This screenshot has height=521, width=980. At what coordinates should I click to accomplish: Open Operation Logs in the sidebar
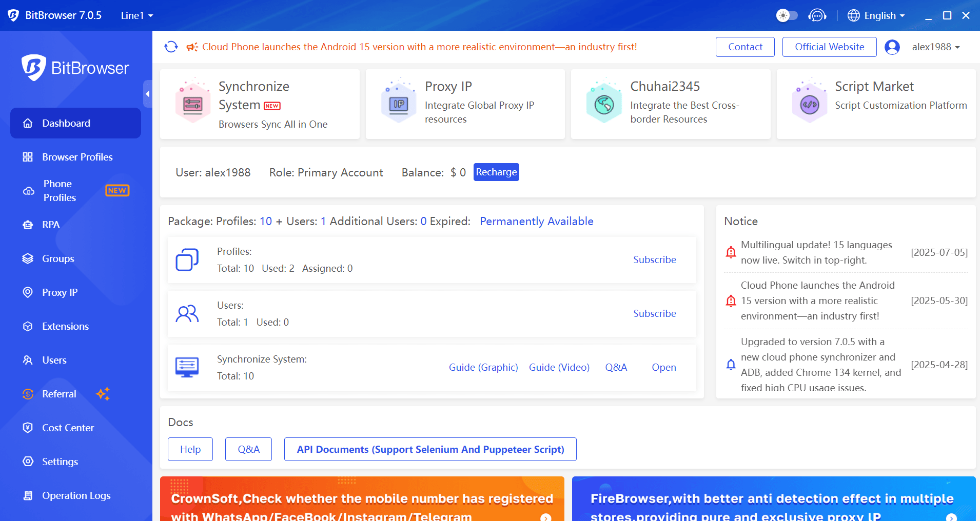(x=75, y=495)
